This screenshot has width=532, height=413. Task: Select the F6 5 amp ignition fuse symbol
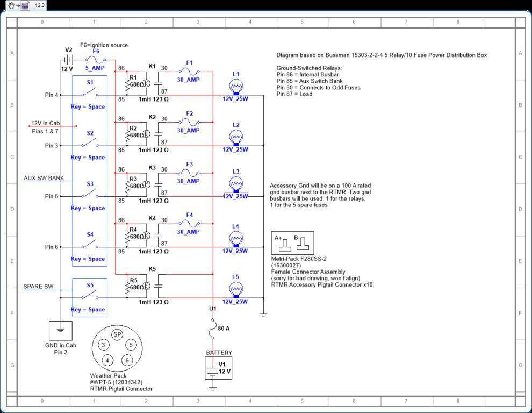(x=96, y=60)
